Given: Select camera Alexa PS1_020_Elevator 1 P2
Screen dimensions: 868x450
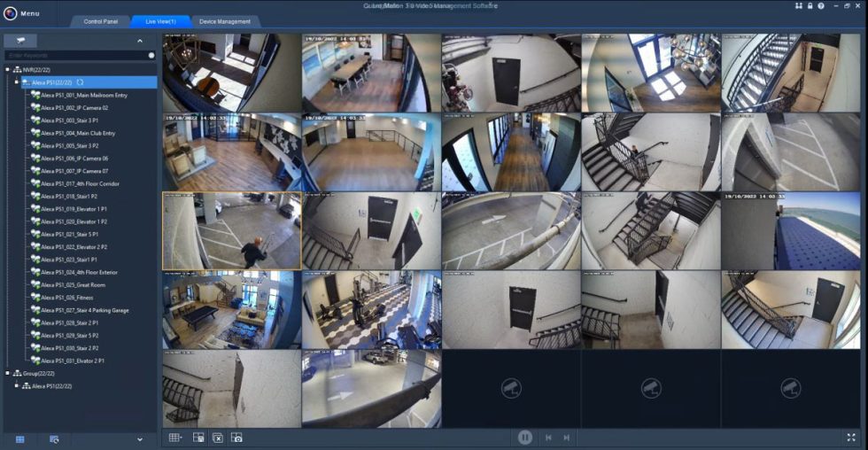Looking at the screenshot, I should pyautogui.click(x=74, y=221).
